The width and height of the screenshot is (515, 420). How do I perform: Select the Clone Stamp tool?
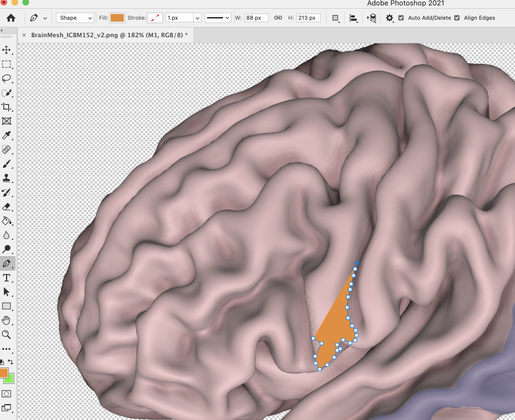click(x=7, y=178)
